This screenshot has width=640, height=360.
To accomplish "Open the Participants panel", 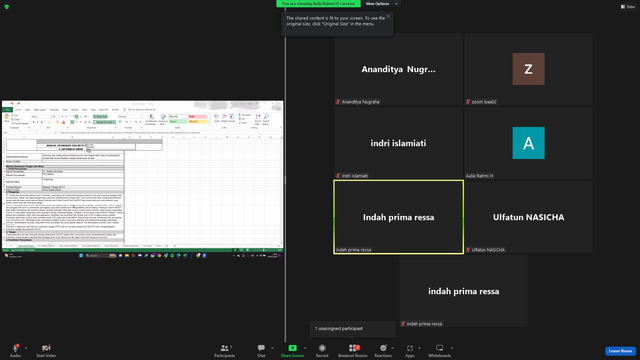I will [x=225, y=350].
